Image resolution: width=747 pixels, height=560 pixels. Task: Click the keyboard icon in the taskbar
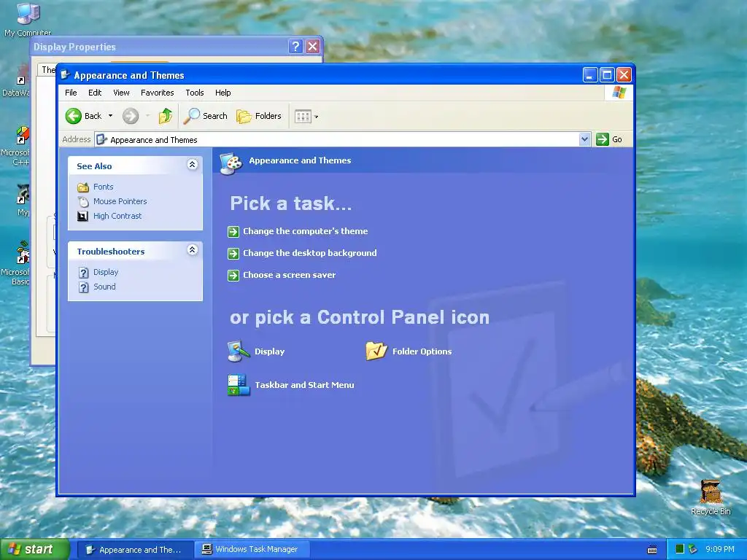coord(652,550)
